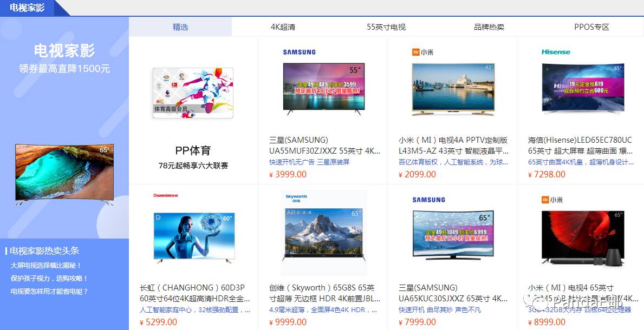
Task: Click the Hisense brand logo
Action: click(556, 52)
